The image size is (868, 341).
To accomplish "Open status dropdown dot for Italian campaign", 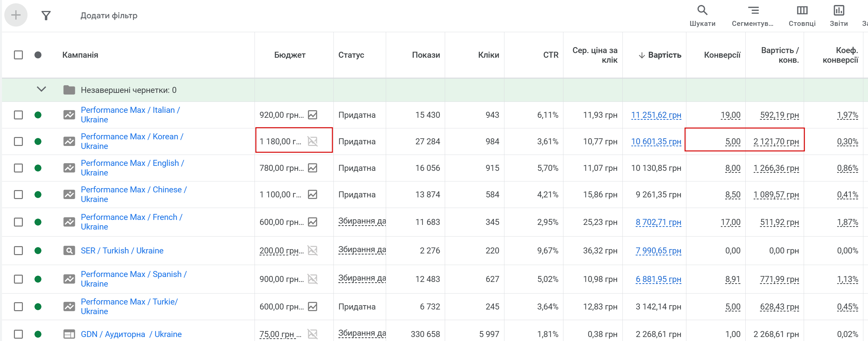I will 38,115.
